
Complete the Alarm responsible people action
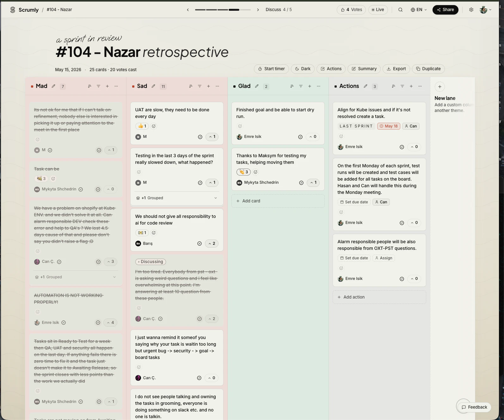(x=402, y=279)
